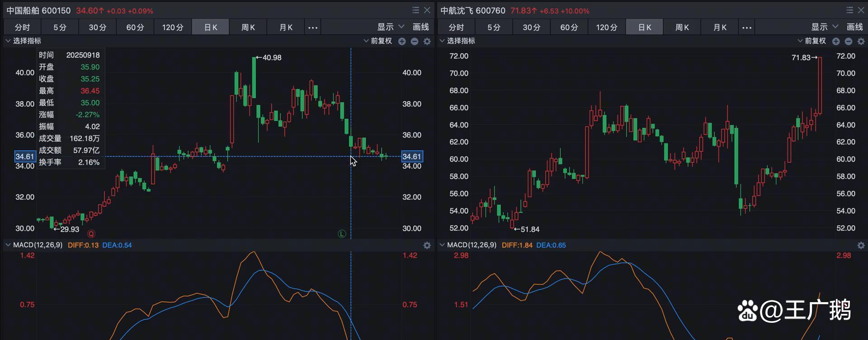Click the green L marker on 中国船舶 chart
The height and width of the screenshot is (340, 868).
pos(342,234)
